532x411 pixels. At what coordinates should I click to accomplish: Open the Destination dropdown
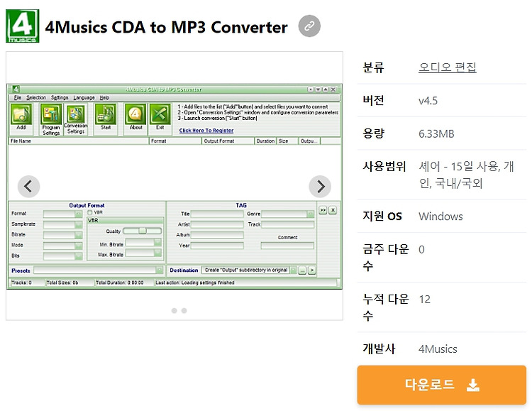[x=293, y=270]
